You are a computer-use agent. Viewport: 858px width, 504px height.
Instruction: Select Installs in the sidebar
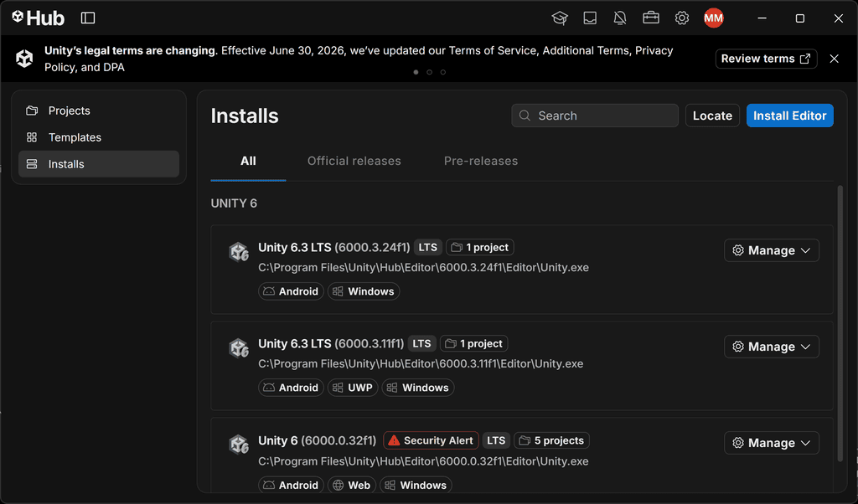click(x=99, y=164)
